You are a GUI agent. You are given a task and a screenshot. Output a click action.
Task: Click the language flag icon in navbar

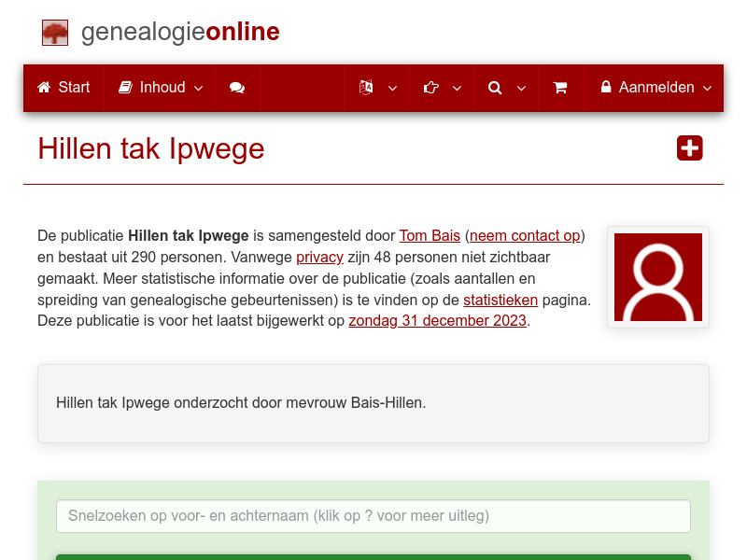pyautogui.click(x=365, y=88)
